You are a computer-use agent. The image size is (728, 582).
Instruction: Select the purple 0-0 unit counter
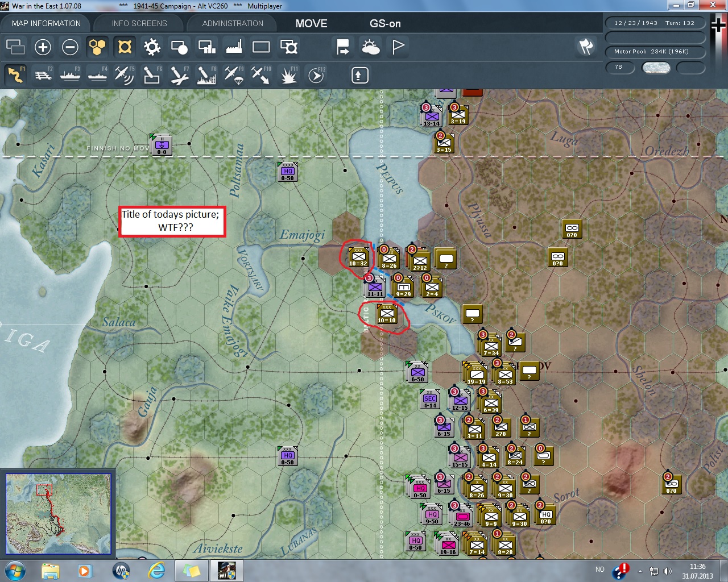[162, 144]
